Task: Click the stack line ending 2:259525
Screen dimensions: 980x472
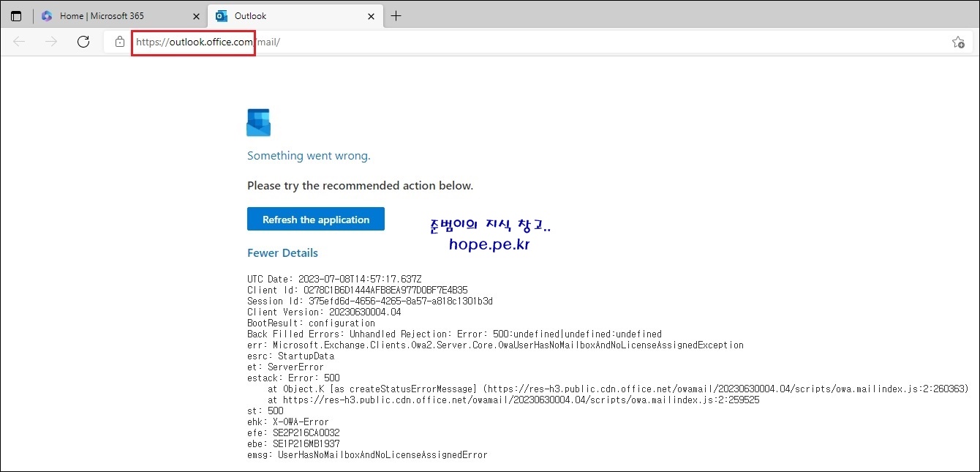Action: click(513, 400)
